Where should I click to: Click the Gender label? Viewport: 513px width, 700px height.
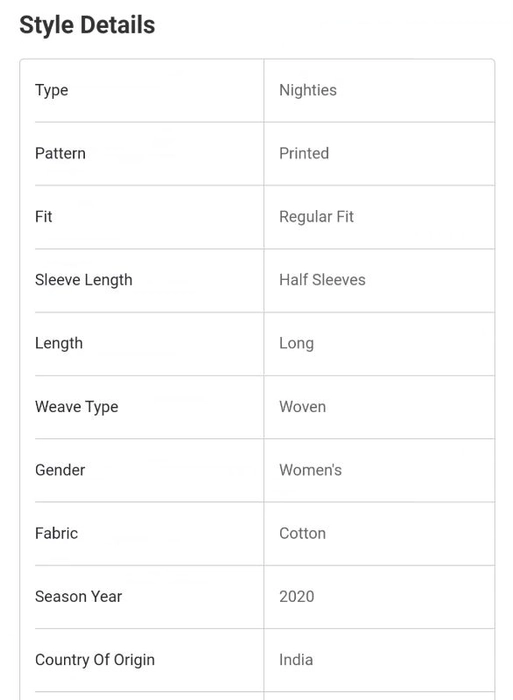click(x=60, y=470)
